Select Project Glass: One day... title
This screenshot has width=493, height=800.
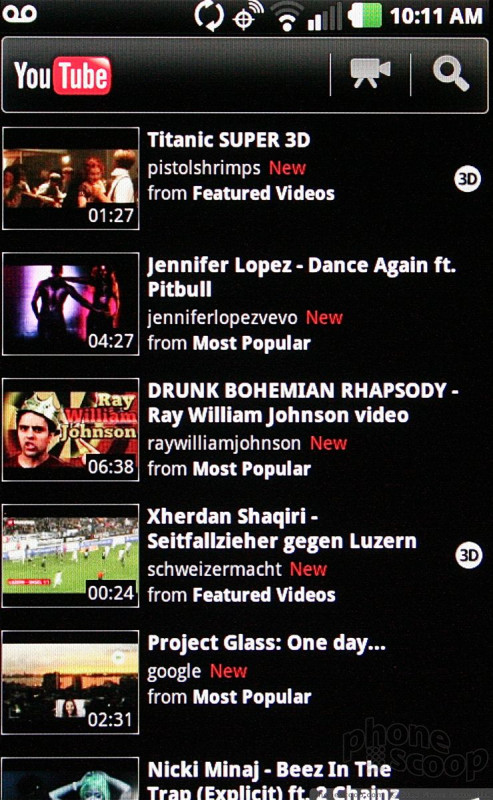[x=266, y=643]
